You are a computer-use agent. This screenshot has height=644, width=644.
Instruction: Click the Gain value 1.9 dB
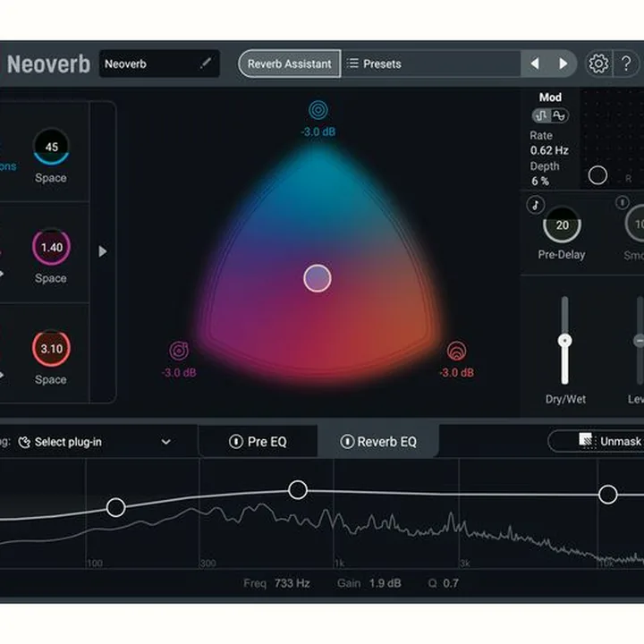tap(385, 583)
